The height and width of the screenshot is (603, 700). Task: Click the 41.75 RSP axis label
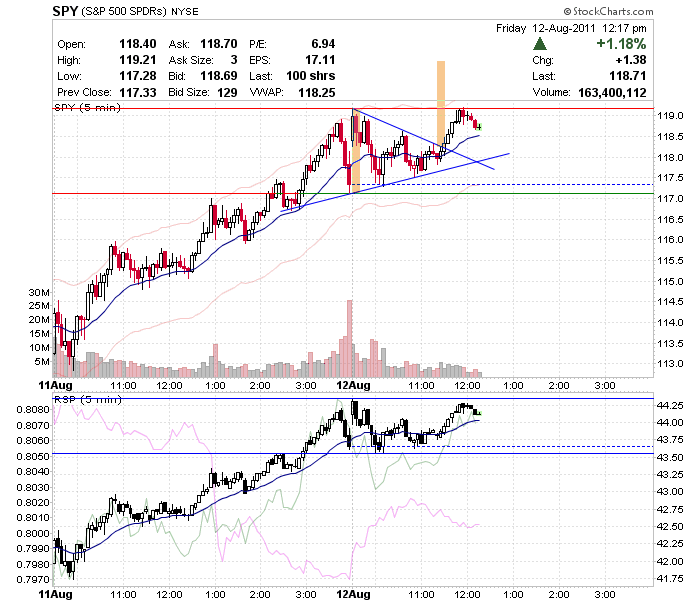(x=670, y=579)
